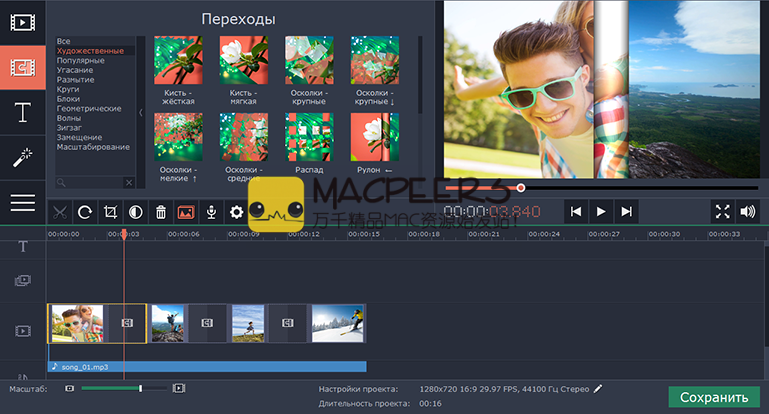
Task: Zoom in timeline with large scale icon
Action: click(x=179, y=388)
